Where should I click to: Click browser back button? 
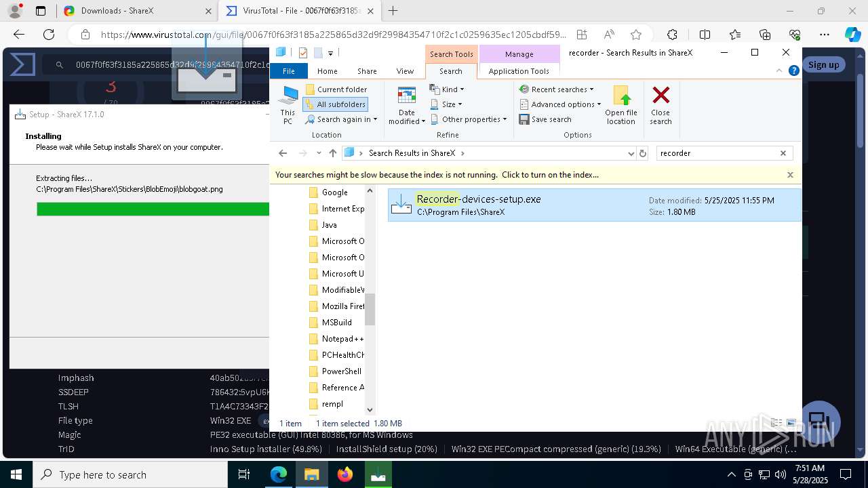[x=19, y=35]
